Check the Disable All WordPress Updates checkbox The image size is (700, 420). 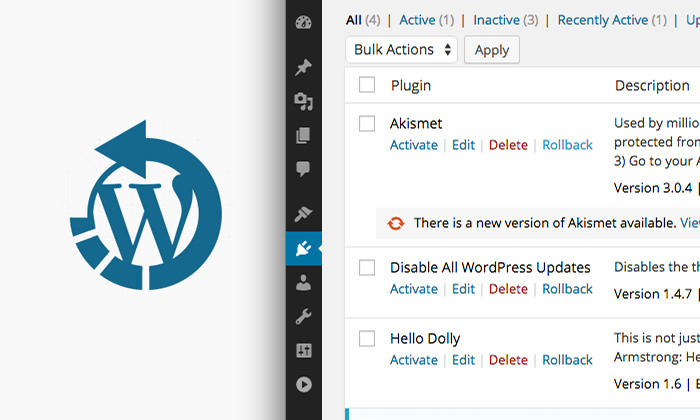pos(367,268)
